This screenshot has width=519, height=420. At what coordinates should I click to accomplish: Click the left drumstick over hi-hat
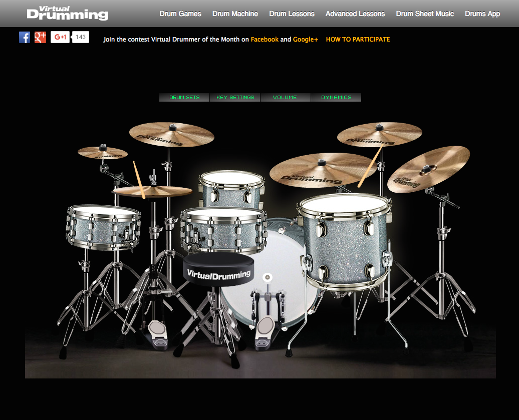(139, 180)
